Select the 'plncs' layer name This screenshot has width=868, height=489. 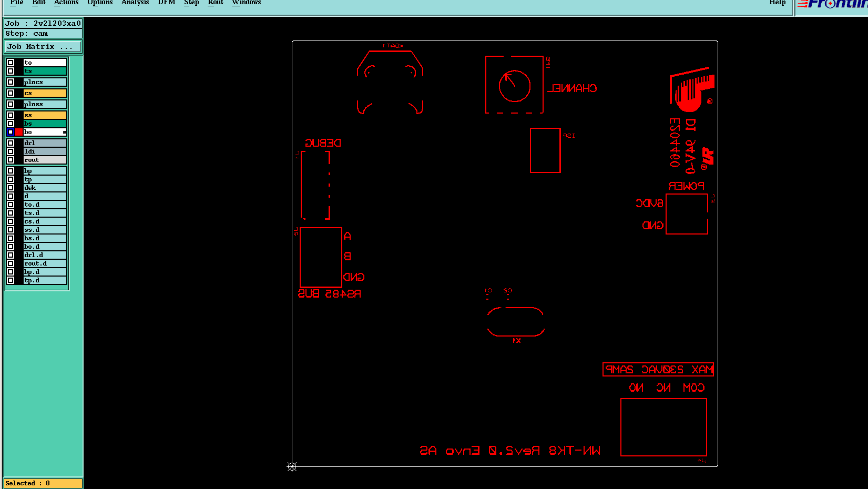pyautogui.click(x=45, y=82)
